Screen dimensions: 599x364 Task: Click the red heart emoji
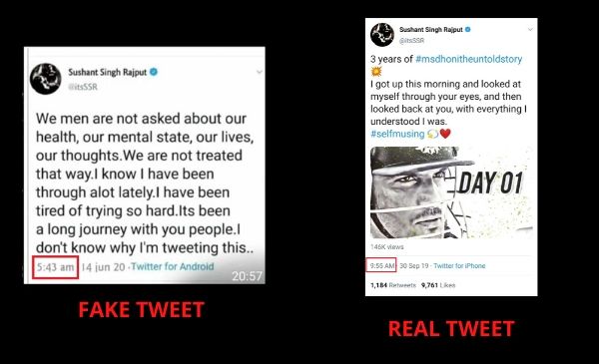(445, 134)
